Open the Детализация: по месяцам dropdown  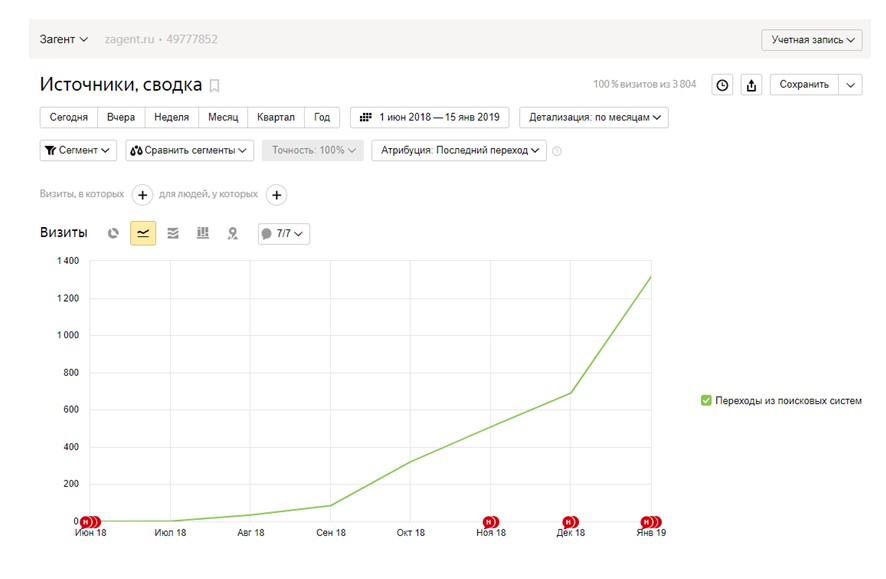(594, 117)
